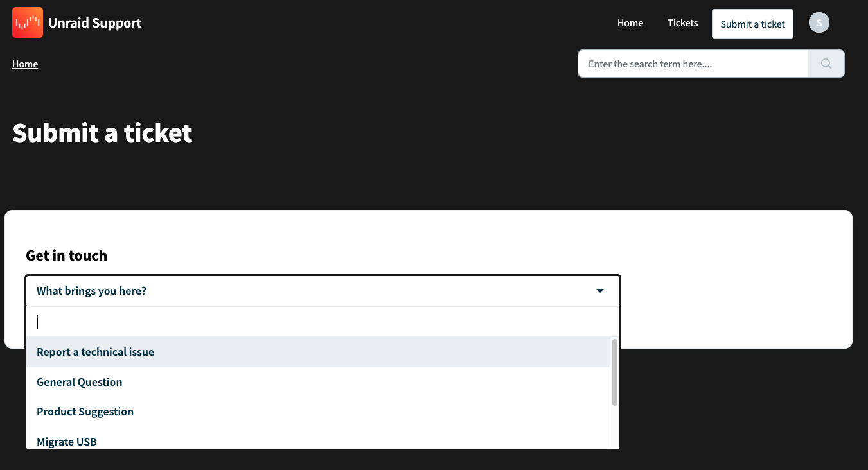Click the Unraid logo icon

coord(27,22)
